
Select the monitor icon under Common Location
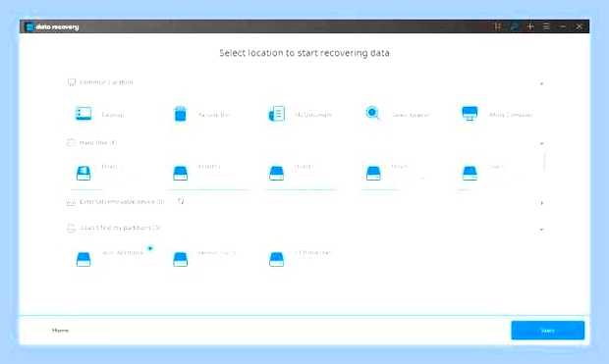tap(470, 113)
